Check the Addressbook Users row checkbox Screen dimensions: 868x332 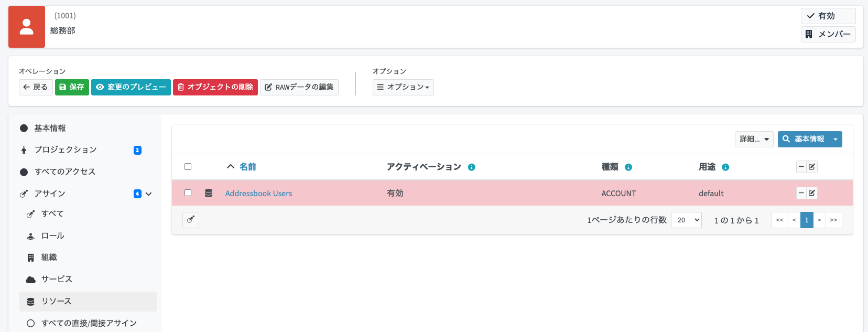188,193
